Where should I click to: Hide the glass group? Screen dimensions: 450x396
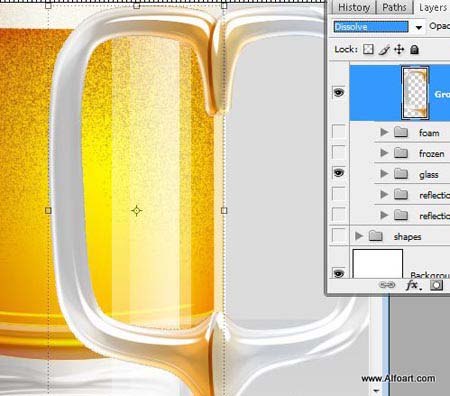click(x=339, y=173)
